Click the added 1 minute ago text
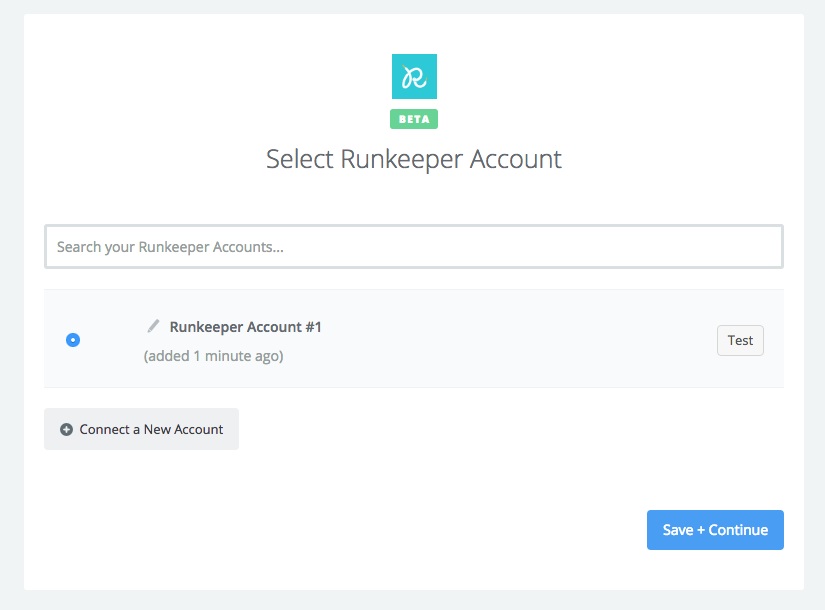 (214, 356)
